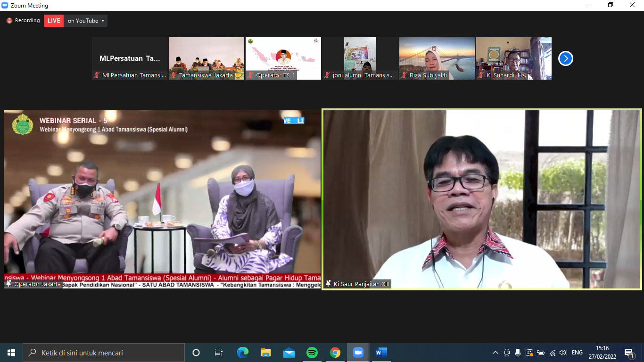Viewport: 644px width, 362px height.
Task: Show next participants with blue arrow
Action: coord(565,58)
